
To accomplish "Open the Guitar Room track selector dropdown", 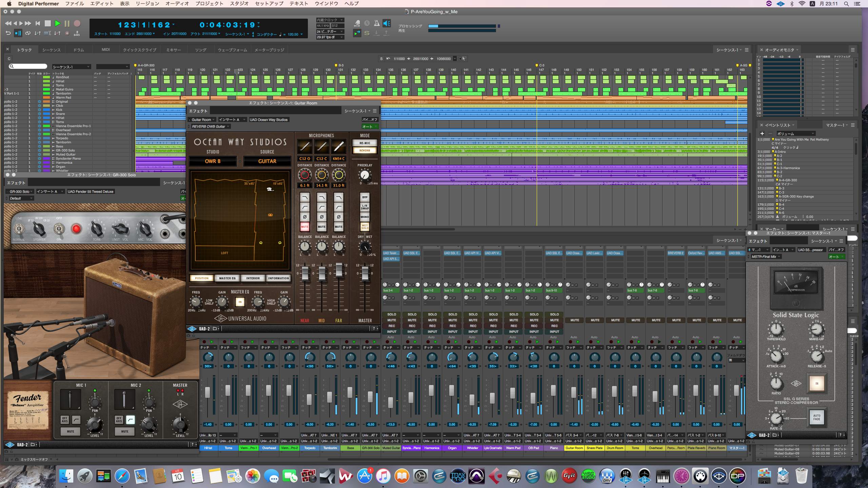I will [x=202, y=120].
